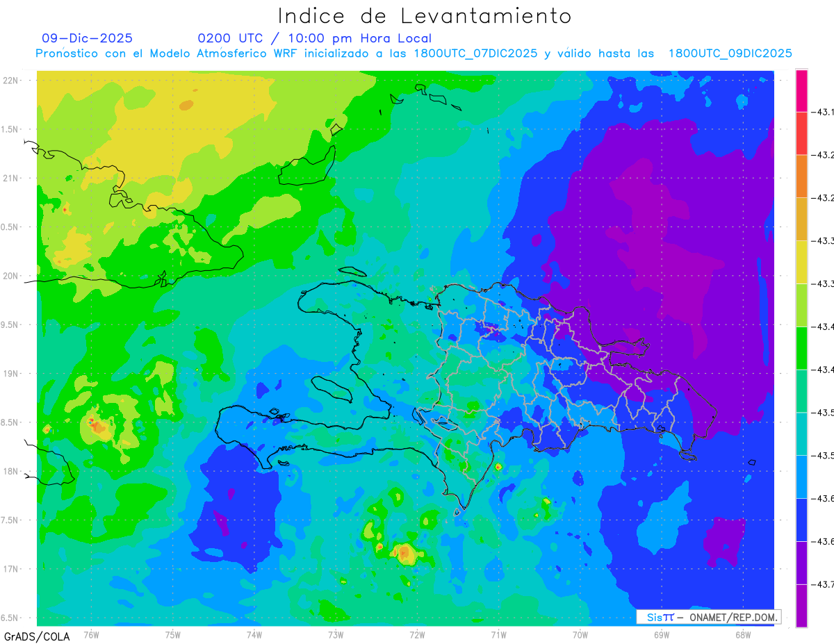Viewport: 834px width, 644px height.
Task: Click the '0200 UTC / 10:00 pm Hora Local' text
Action: 314,38
